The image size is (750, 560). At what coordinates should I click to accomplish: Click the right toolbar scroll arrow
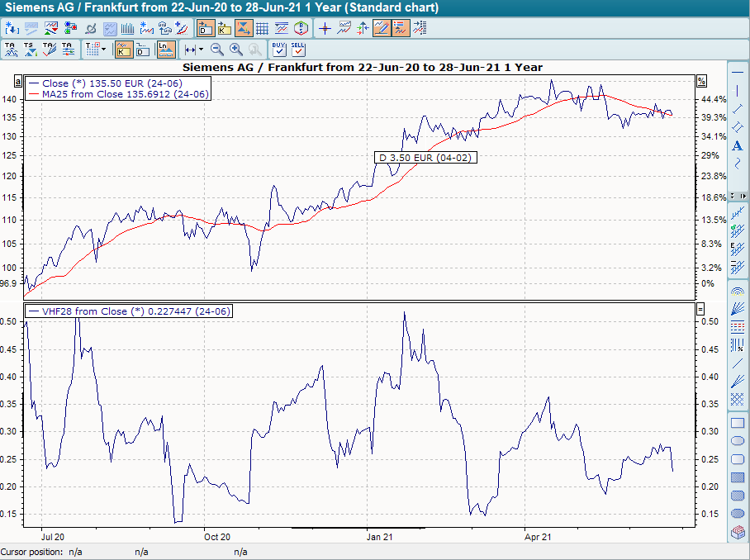point(733,196)
